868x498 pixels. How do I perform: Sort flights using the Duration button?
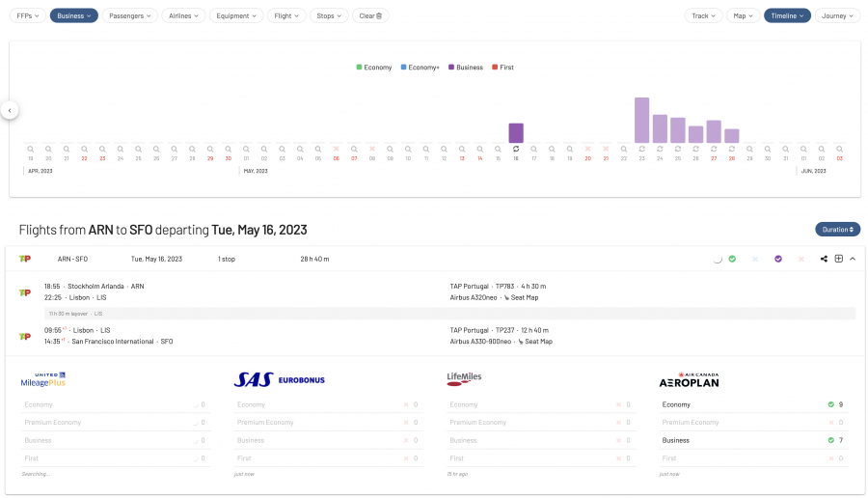837,230
